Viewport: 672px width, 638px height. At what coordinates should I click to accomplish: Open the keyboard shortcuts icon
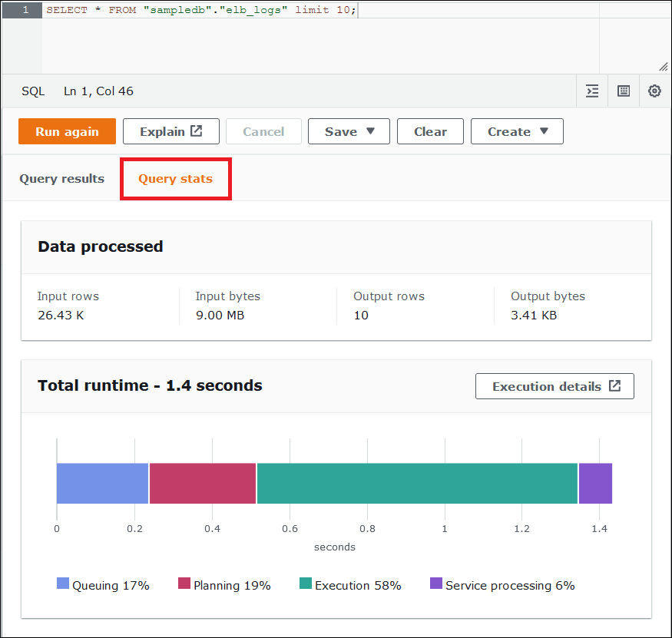[x=623, y=91]
